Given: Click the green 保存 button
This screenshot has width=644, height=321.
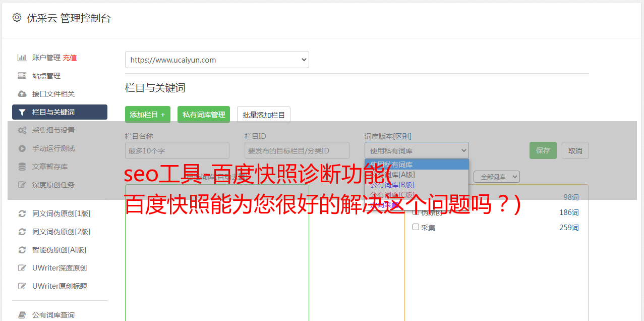Looking at the screenshot, I should [543, 150].
